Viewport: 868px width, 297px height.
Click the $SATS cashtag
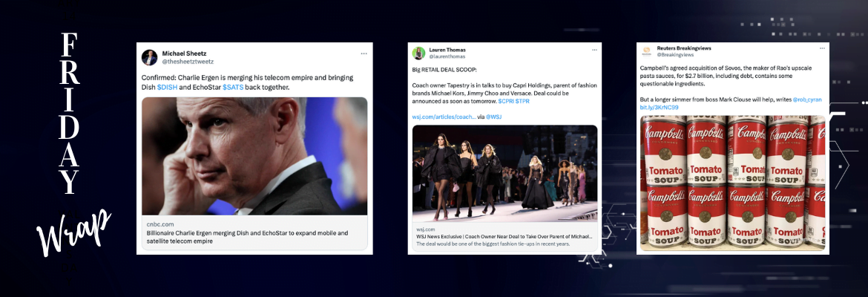pos(234,87)
